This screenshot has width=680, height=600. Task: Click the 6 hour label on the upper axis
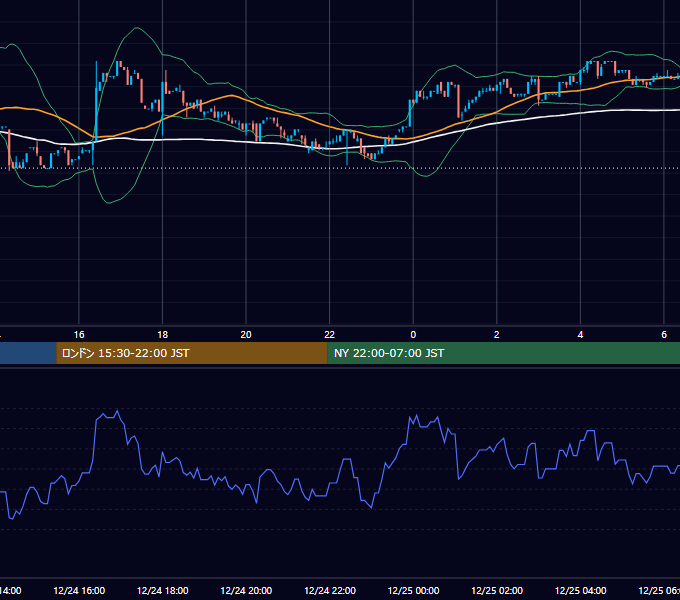(x=664, y=335)
